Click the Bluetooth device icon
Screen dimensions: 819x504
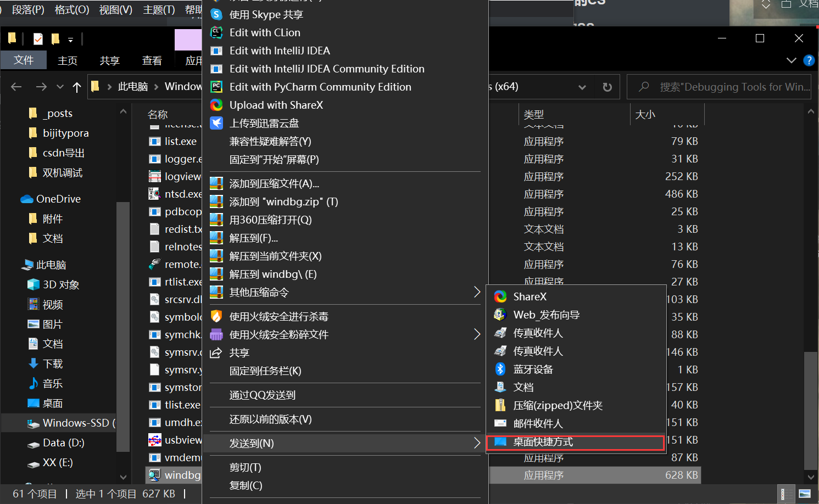tap(500, 369)
